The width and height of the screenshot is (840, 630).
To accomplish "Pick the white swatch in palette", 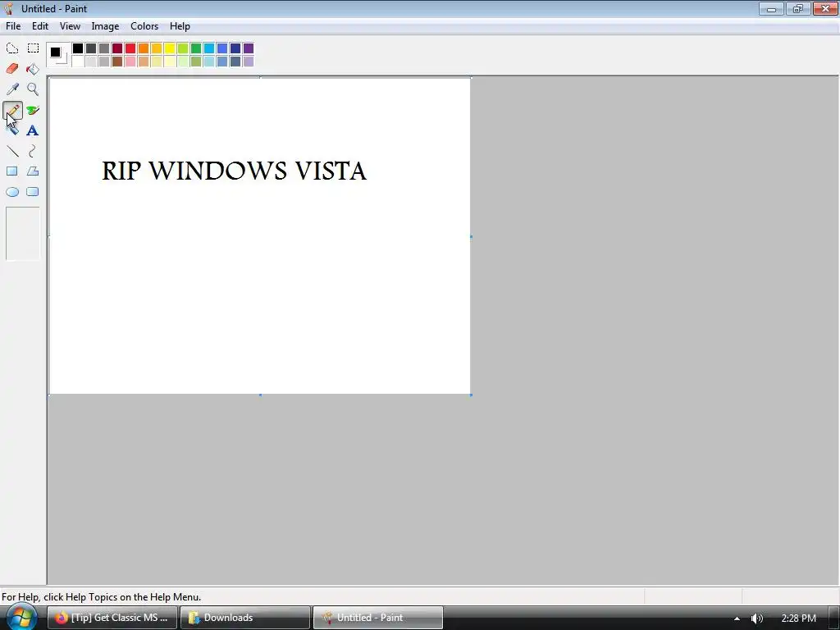I will pos(78,62).
